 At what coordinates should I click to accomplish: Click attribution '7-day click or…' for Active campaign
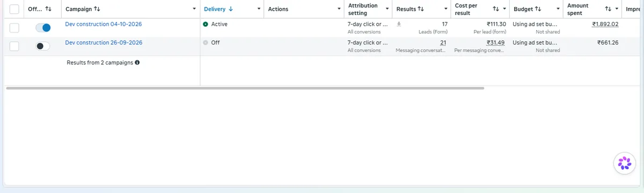[x=368, y=24]
